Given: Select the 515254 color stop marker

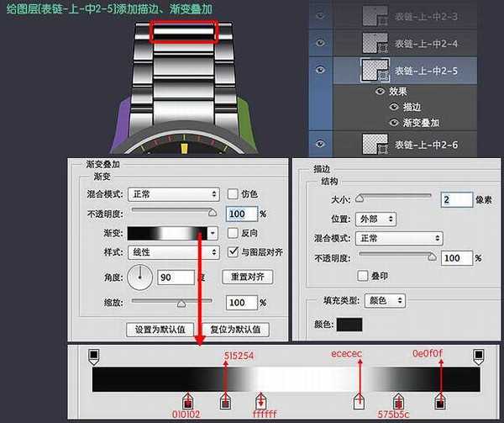Looking at the screenshot, I should pyautogui.click(x=225, y=403).
